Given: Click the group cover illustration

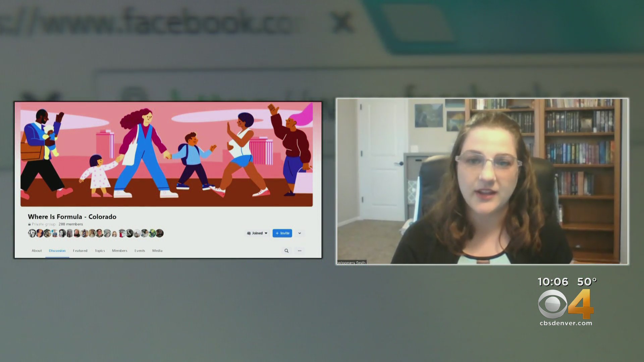Looking at the screenshot, I should coord(166,154).
